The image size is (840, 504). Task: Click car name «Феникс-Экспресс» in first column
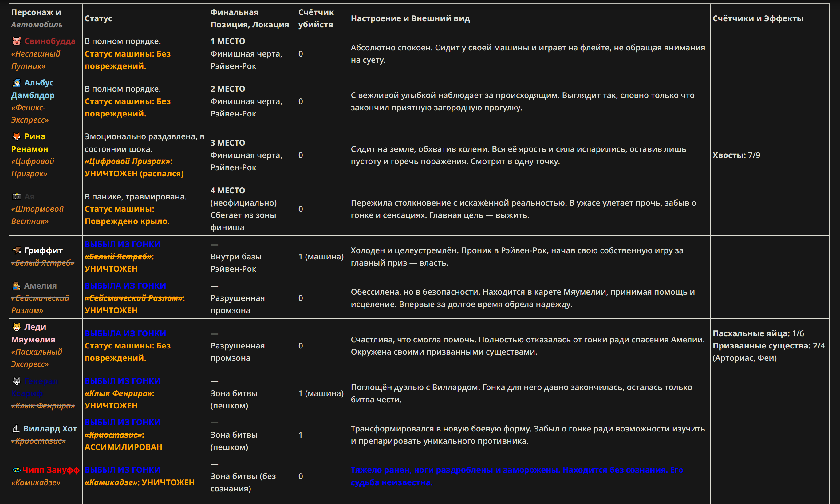point(30,114)
